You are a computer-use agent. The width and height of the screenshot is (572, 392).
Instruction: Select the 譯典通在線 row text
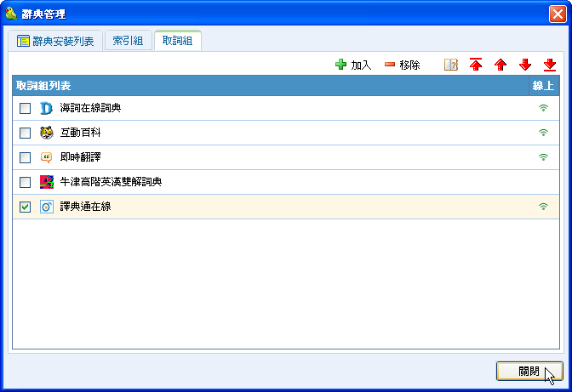[85, 207]
